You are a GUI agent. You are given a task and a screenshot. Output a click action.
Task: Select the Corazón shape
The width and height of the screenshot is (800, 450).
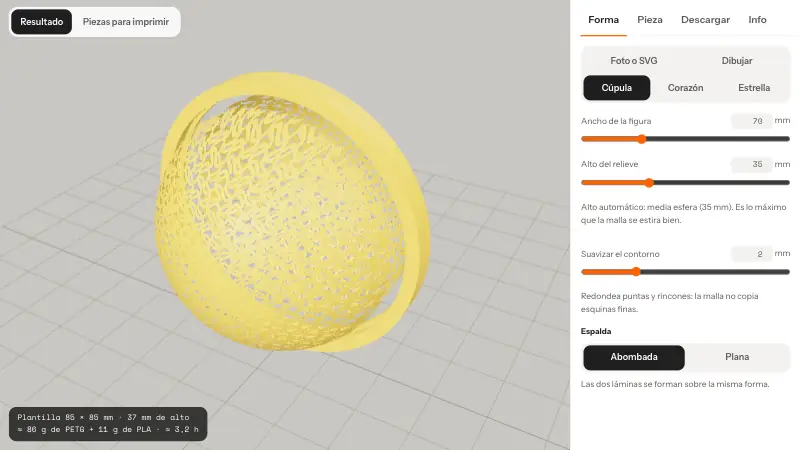pos(685,88)
